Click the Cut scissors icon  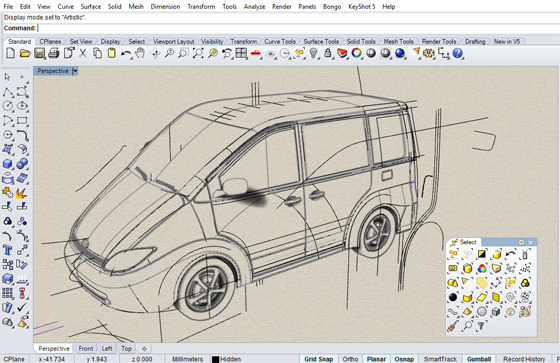[82, 54]
